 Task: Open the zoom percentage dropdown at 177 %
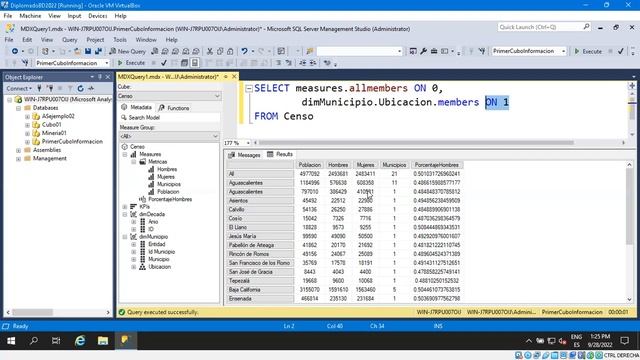[247, 143]
